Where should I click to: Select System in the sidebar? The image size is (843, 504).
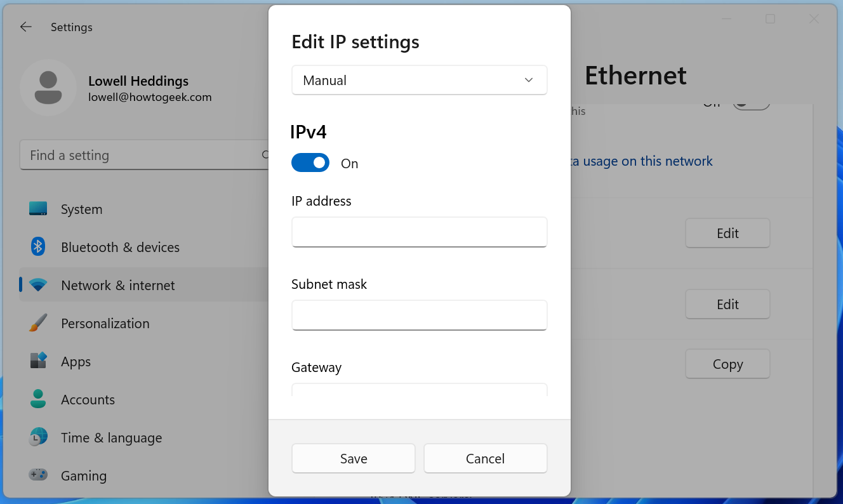pyautogui.click(x=81, y=209)
